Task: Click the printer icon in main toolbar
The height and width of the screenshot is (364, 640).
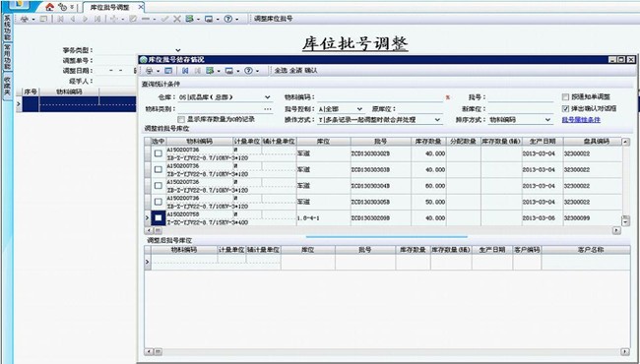Action: [25, 19]
